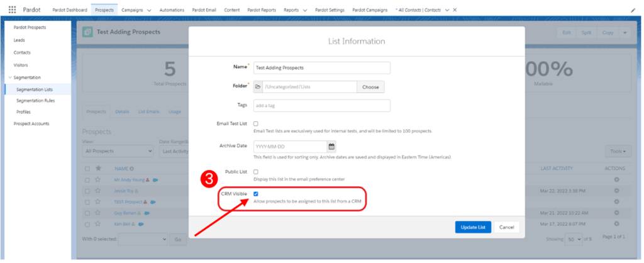Click Salesforce cloud icon beside Guy Bohan
Image resolution: width=644 pixels, height=263 pixels.
click(x=147, y=213)
